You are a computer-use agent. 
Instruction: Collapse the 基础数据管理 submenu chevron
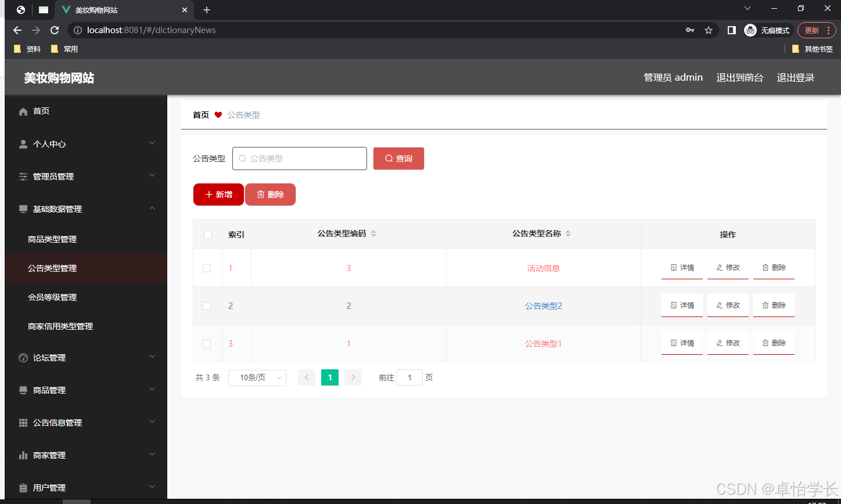[152, 208]
